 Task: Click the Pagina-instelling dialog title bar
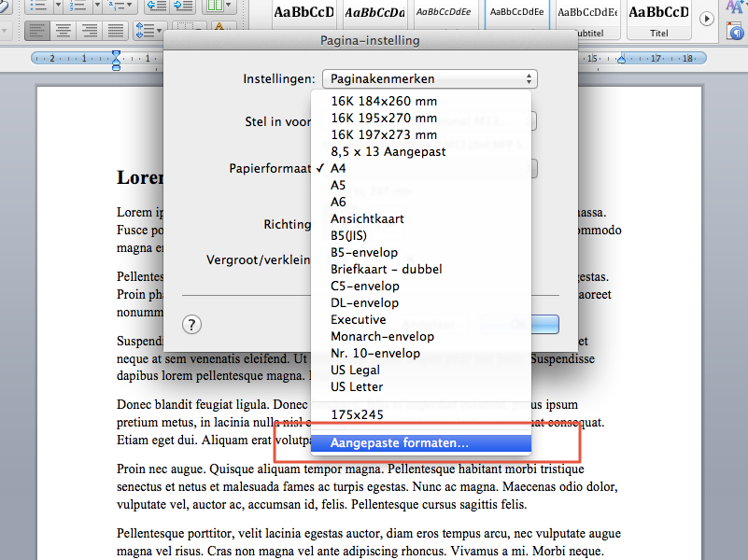coord(370,40)
